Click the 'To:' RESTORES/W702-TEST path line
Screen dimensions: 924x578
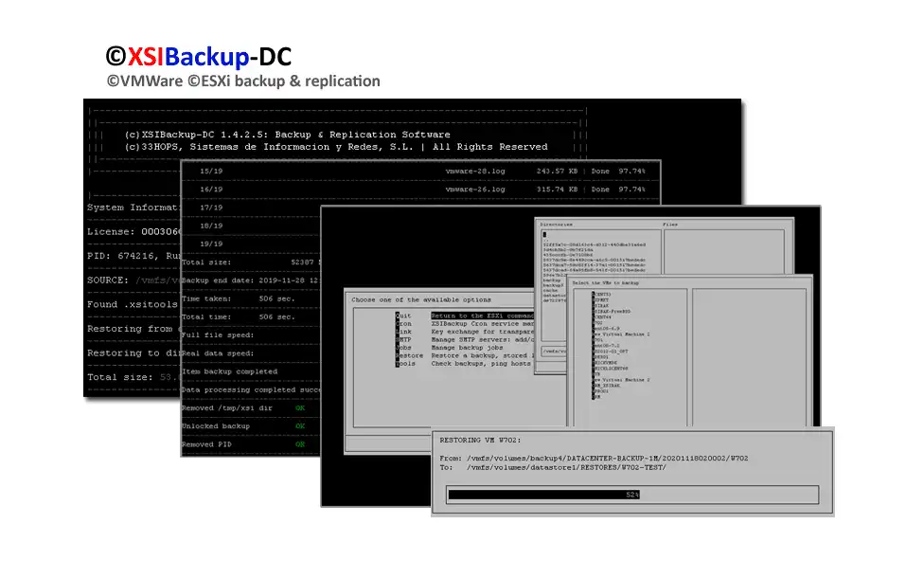point(553,468)
